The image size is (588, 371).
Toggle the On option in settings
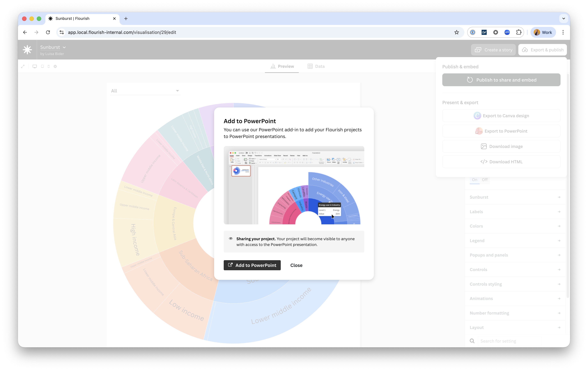pos(474,180)
